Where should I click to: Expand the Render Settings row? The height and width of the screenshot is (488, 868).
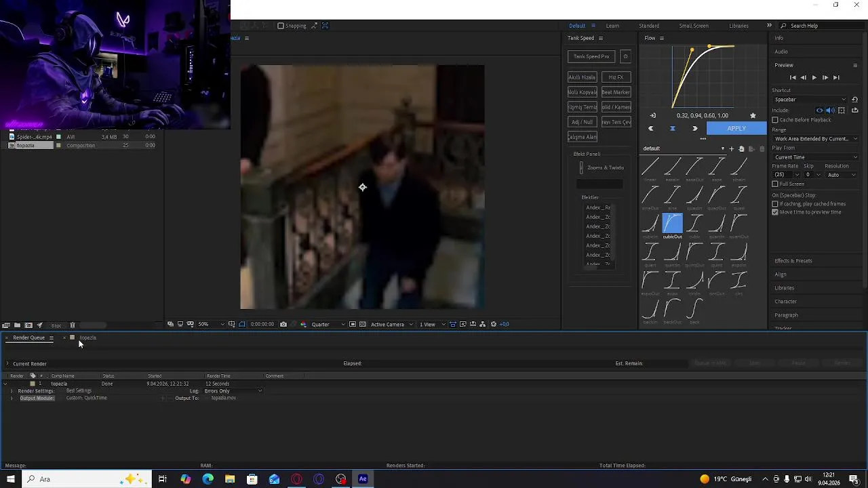(x=12, y=391)
